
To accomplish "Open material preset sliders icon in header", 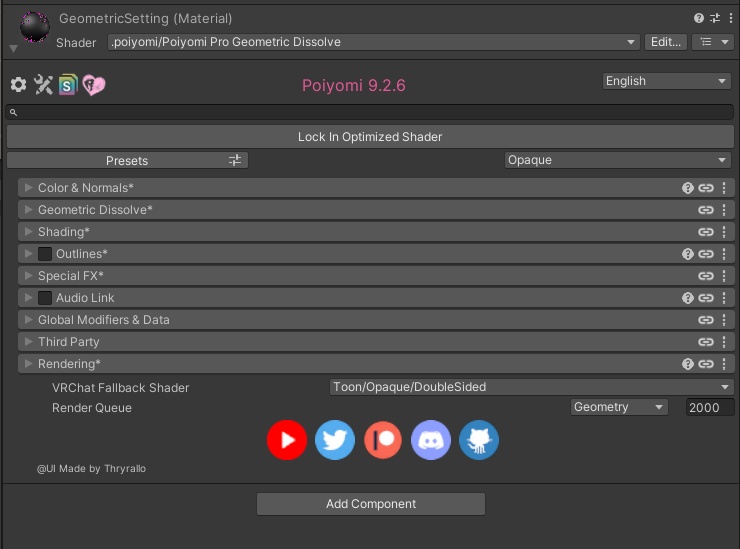I will tap(715, 18).
